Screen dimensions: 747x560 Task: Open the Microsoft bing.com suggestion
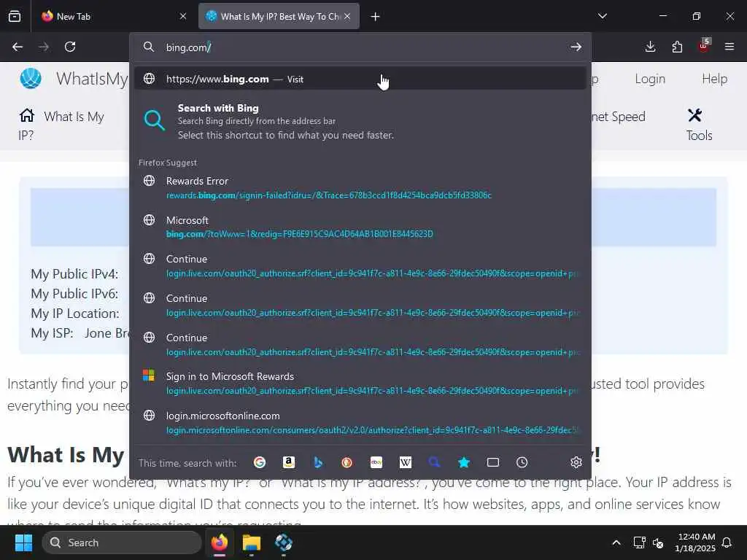[x=360, y=227]
